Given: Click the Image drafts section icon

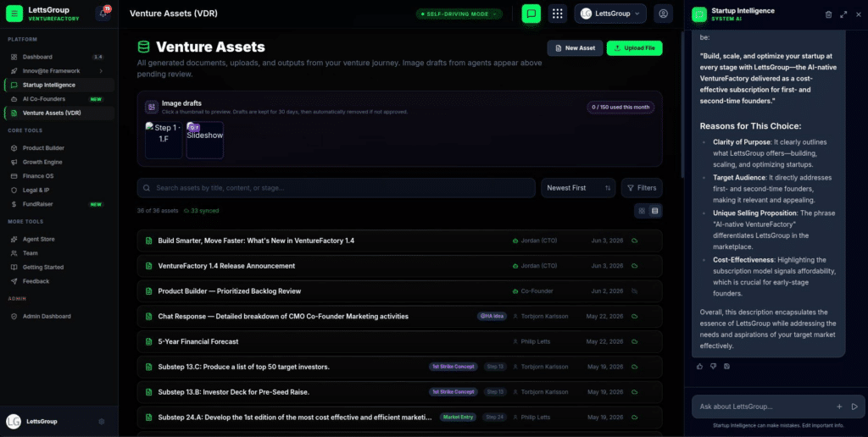Looking at the screenshot, I should click(x=152, y=107).
